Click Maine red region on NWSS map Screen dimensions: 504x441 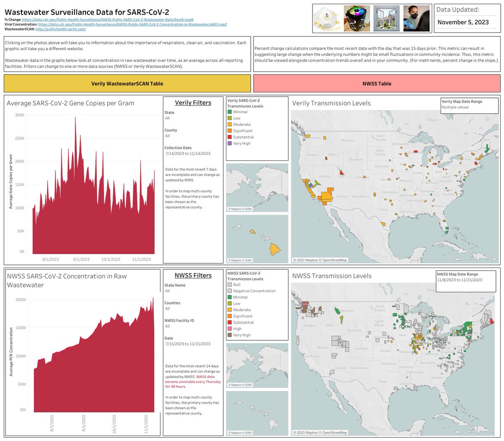[491, 321]
